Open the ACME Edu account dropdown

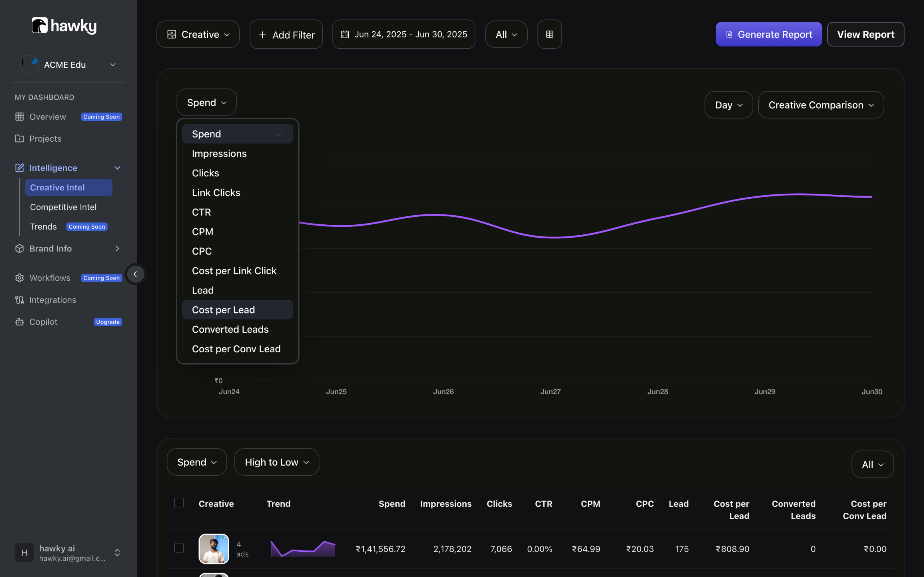pyautogui.click(x=68, y=65)
